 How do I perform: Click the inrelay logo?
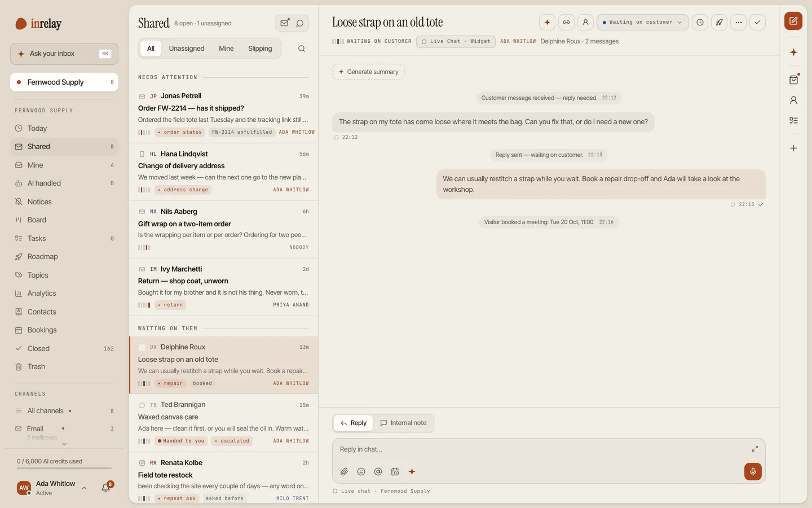point(38,24)
